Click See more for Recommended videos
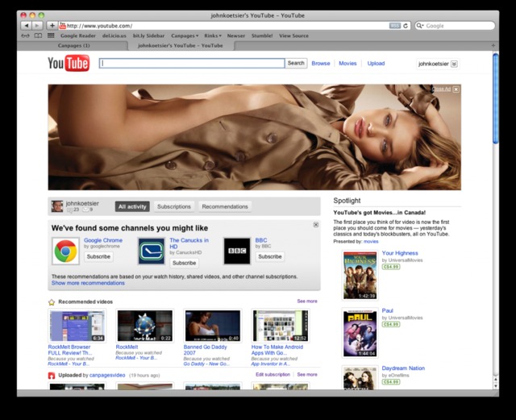The width and height of the screenshot is (516, 420). tap(307, 301)
